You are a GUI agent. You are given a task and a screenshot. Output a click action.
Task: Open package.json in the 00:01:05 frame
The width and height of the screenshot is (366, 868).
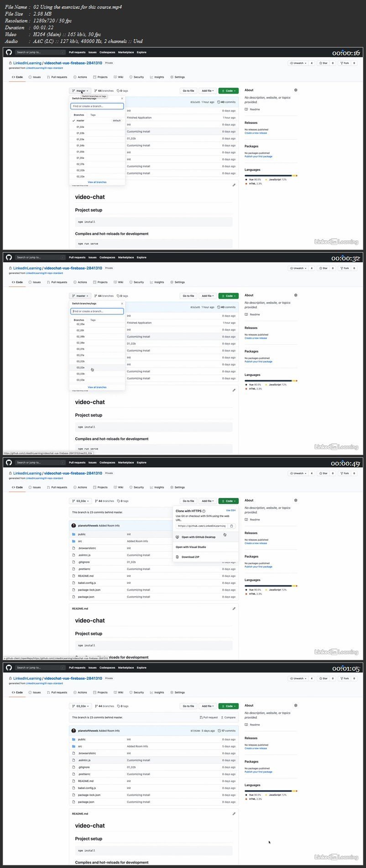[x=86, y=802]
